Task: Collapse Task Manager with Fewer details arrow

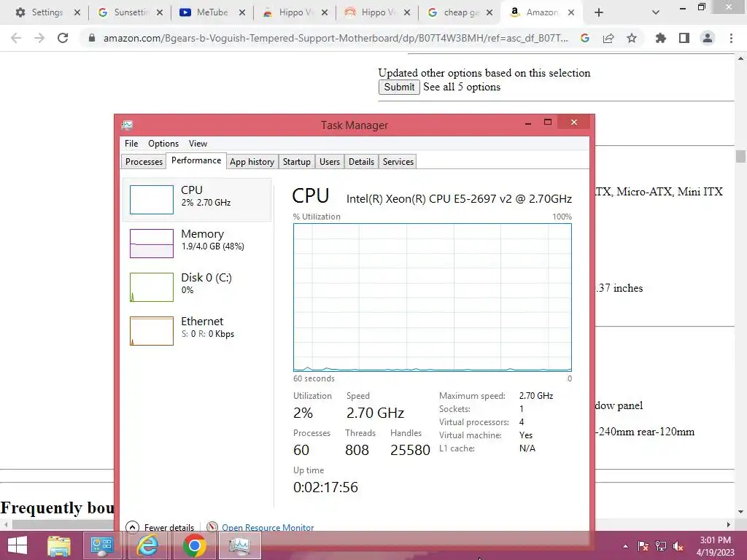Action: tap(133, 526)
